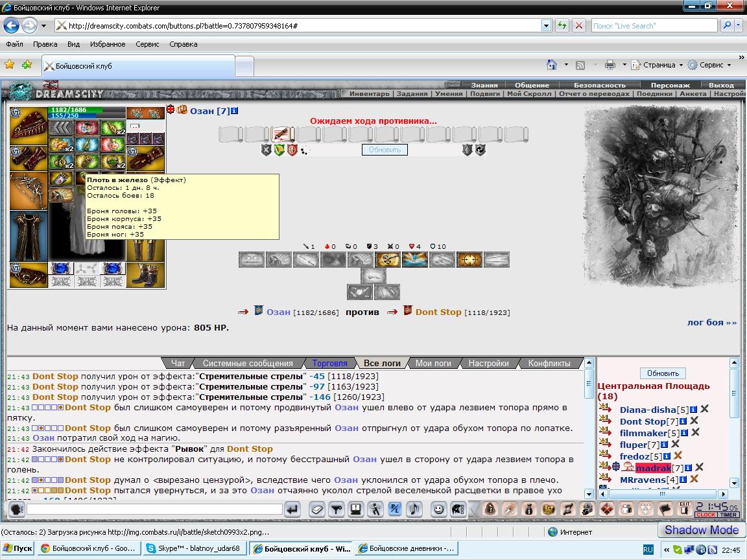Screen dimensions: 747x560
Task: Click the player list horizontal scrollbar
Action: pyautogui.click(x=663, y=495)
